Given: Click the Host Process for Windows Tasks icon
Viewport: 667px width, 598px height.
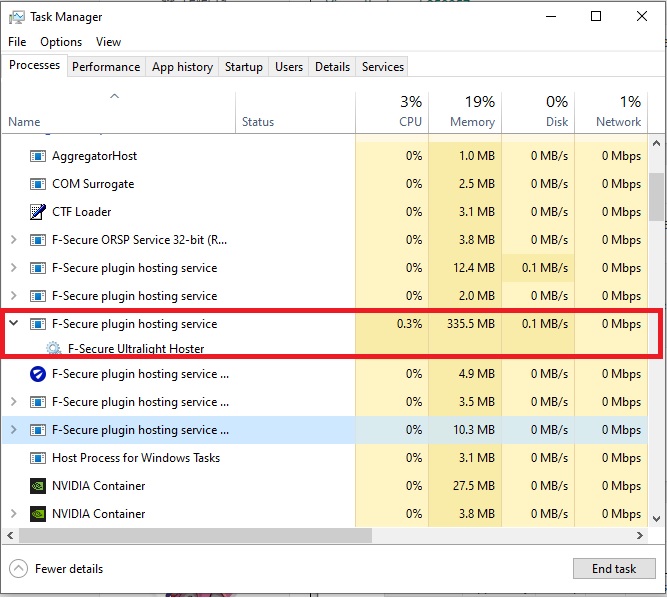Looking at the screenshot, I should pyautogui.click(x=38, y=458).
